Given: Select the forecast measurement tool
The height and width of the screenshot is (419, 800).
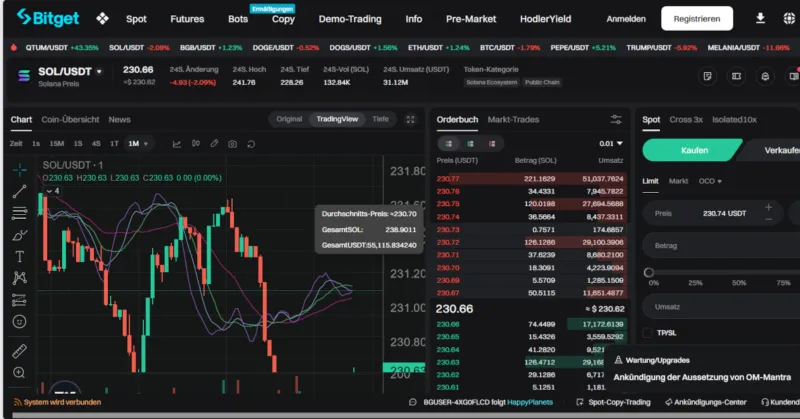Looking at the screenshot, I should [x=19, y=300].
